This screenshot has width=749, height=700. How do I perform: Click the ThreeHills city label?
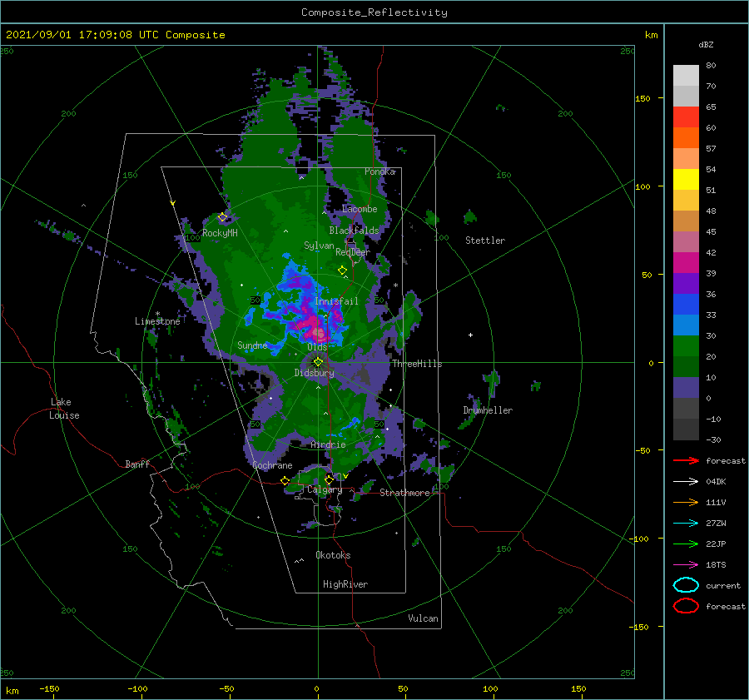click(x=417, y=364)
